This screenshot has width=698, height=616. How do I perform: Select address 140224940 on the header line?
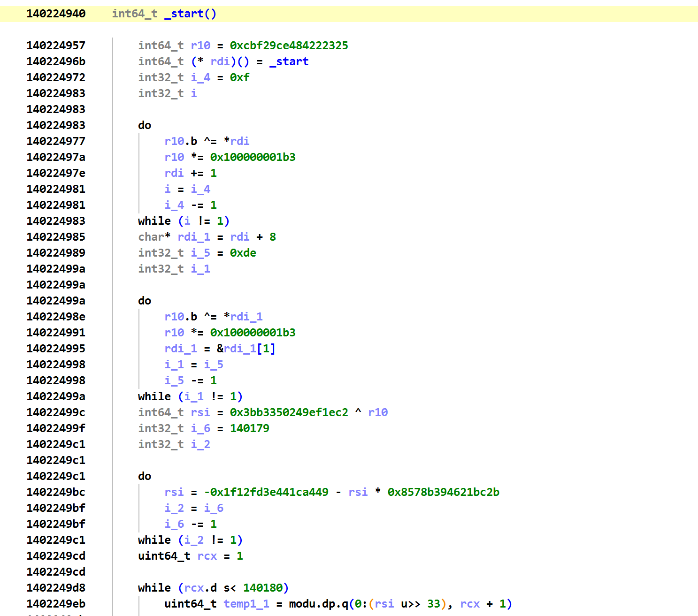tap(56, 14)
